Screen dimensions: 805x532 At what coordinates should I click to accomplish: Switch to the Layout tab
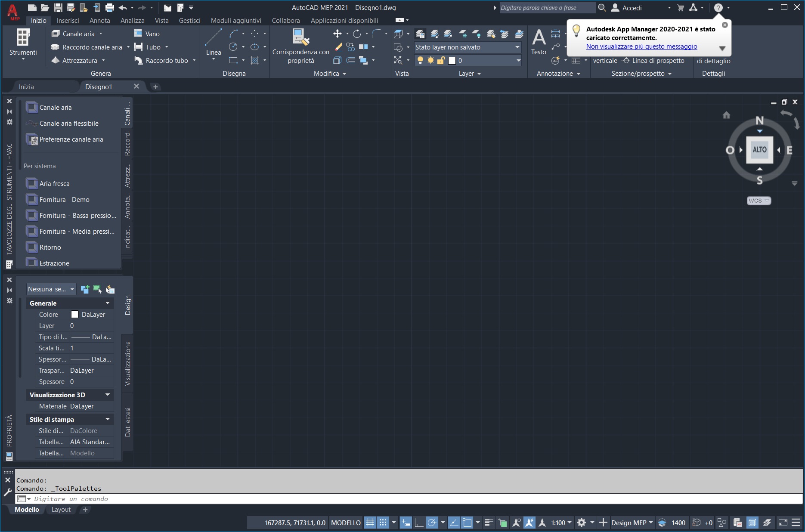point(61,510)
